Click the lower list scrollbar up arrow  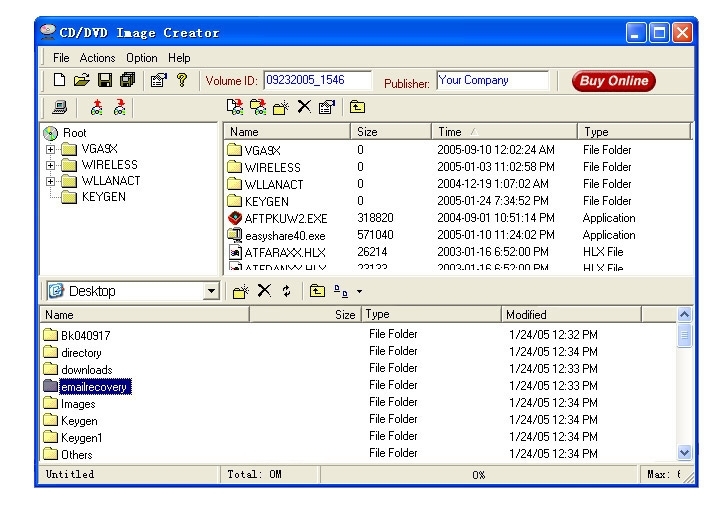click(684, 315)
